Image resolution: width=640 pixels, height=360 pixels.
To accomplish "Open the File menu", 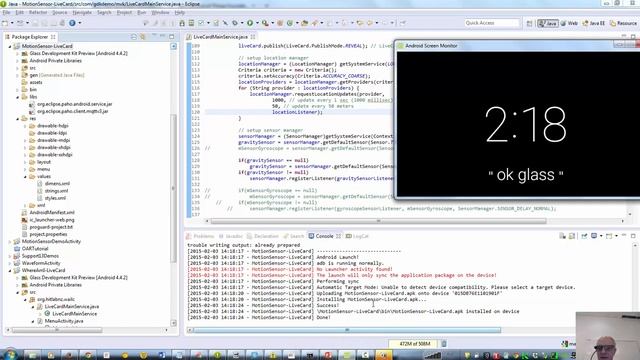I will (6, 13).
